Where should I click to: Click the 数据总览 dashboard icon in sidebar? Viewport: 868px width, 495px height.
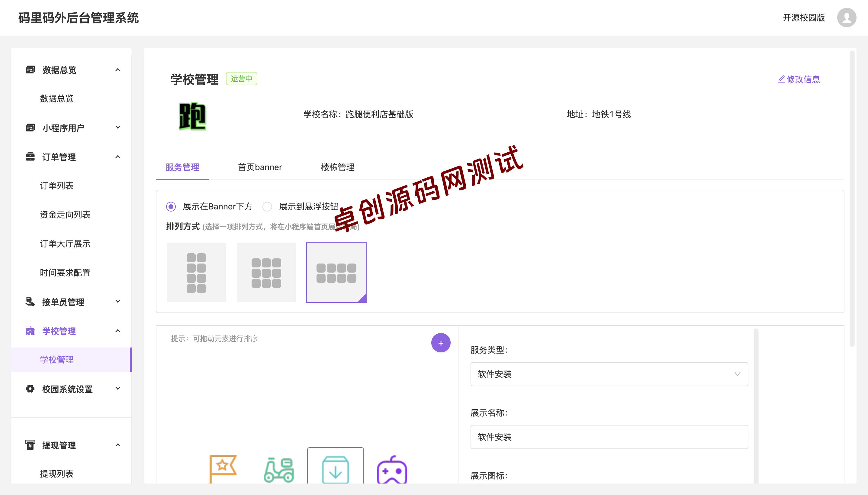click(x=30, y=70)
